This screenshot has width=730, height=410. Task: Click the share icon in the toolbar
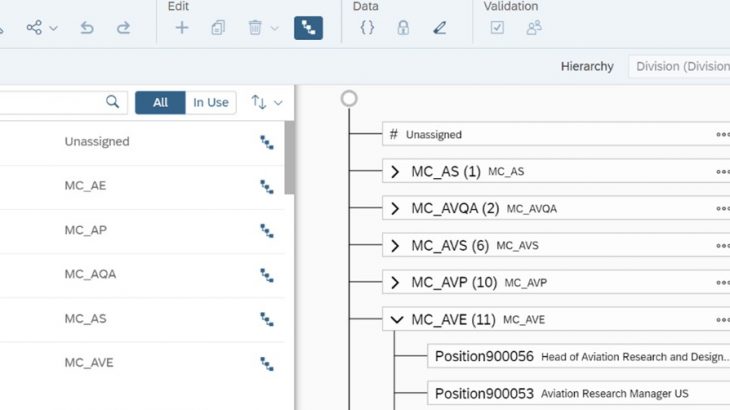[35, 28]
